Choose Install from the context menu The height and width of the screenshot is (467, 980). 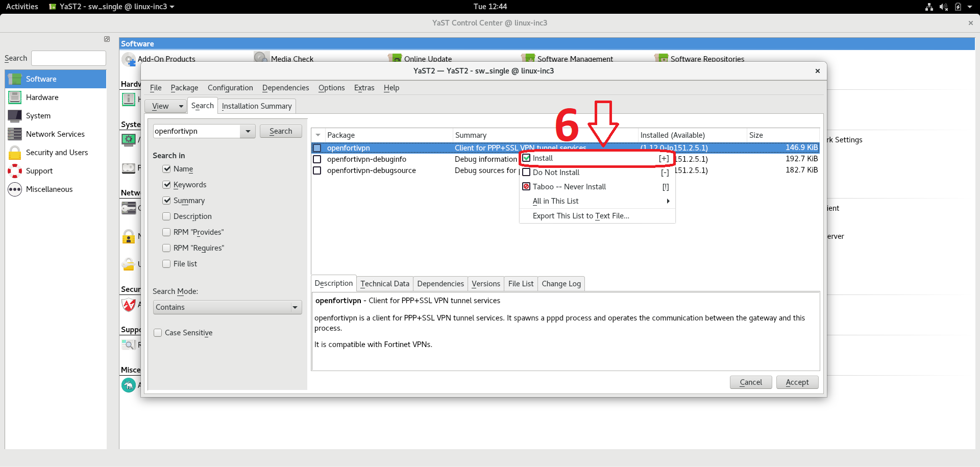pos(543,158)
